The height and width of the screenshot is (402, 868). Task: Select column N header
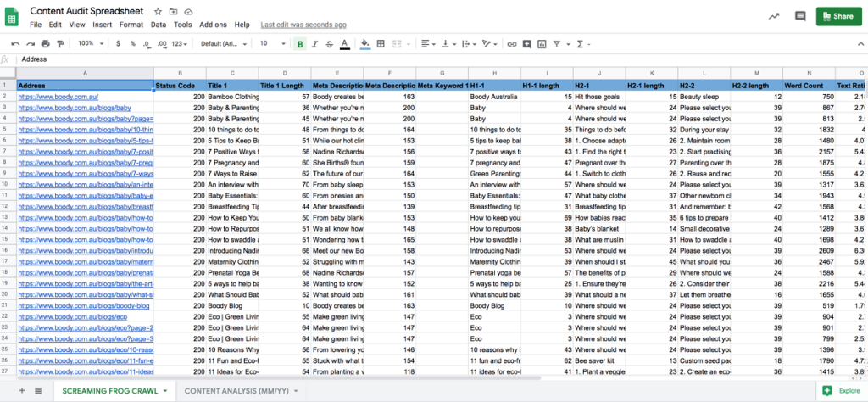tap(809, 73)
